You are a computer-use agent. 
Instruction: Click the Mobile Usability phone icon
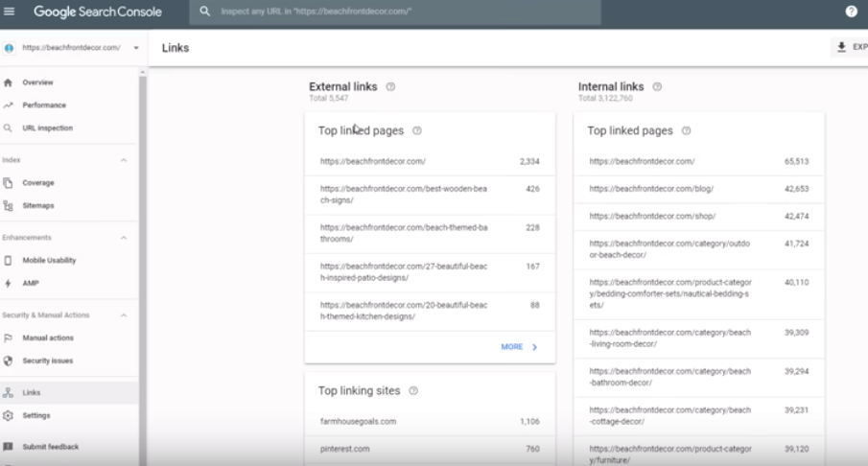pos(8,260)
